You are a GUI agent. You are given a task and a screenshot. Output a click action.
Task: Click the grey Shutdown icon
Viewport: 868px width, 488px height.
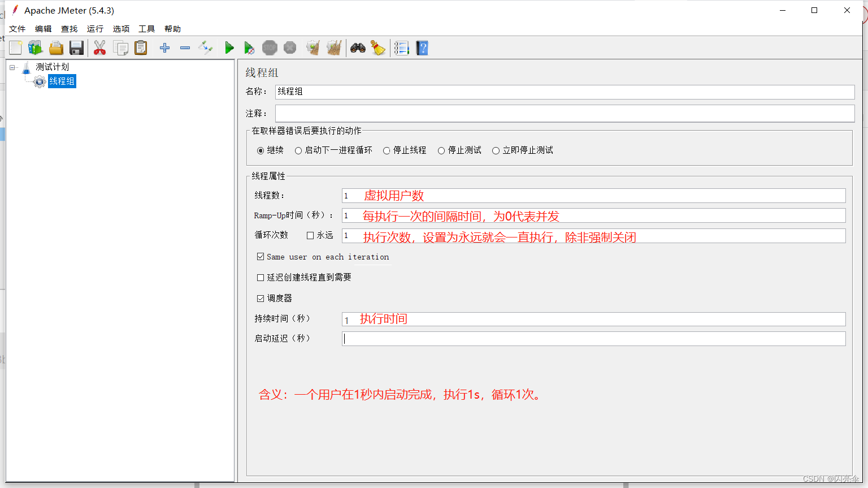click(x=290, y=48)
